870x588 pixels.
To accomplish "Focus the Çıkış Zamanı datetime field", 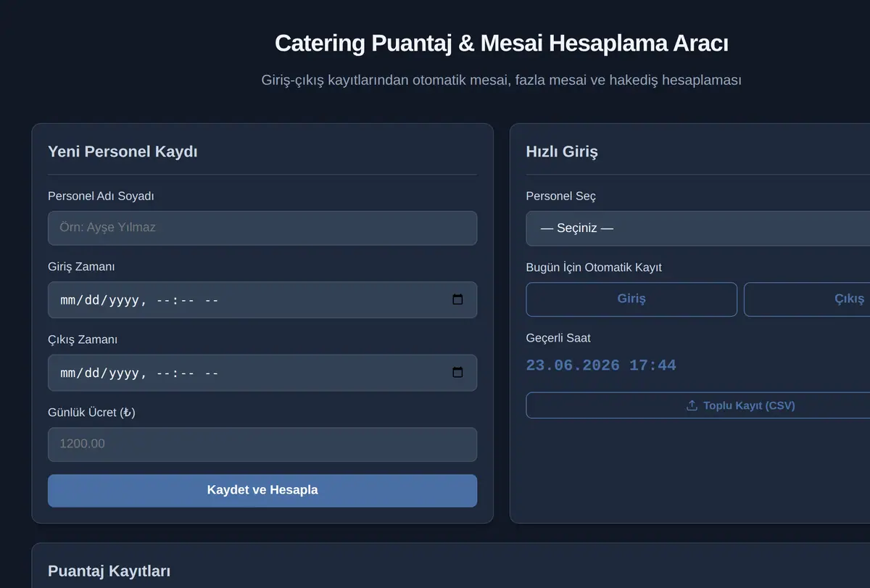I will [x=262, y=373].
